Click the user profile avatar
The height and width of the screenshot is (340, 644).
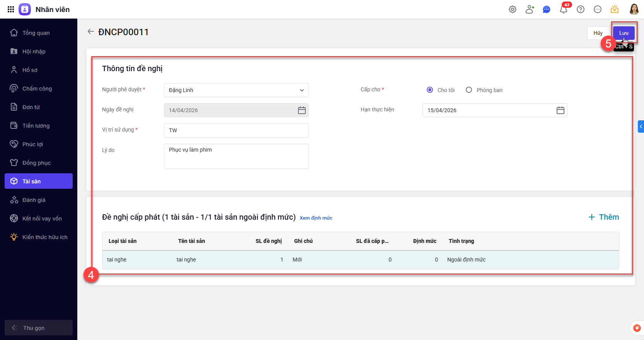pyautogui.click(x=634, y=9)
